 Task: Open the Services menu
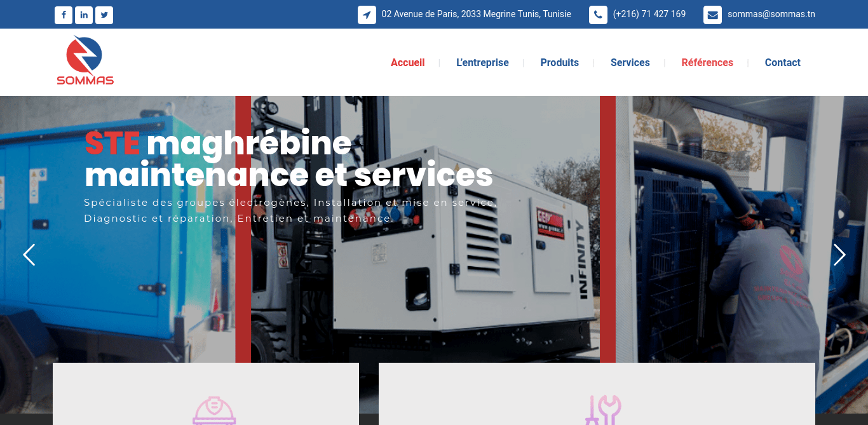coord(630,62)
